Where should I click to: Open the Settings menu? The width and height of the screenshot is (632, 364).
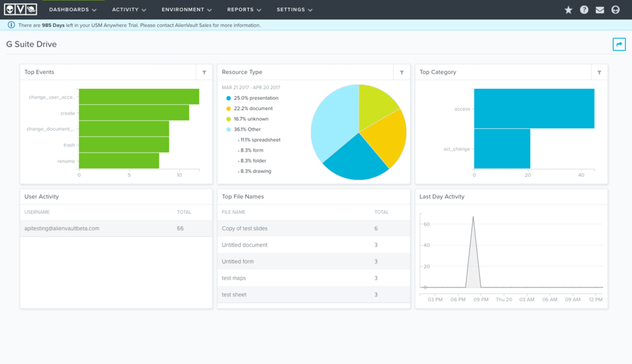(294, 10)
